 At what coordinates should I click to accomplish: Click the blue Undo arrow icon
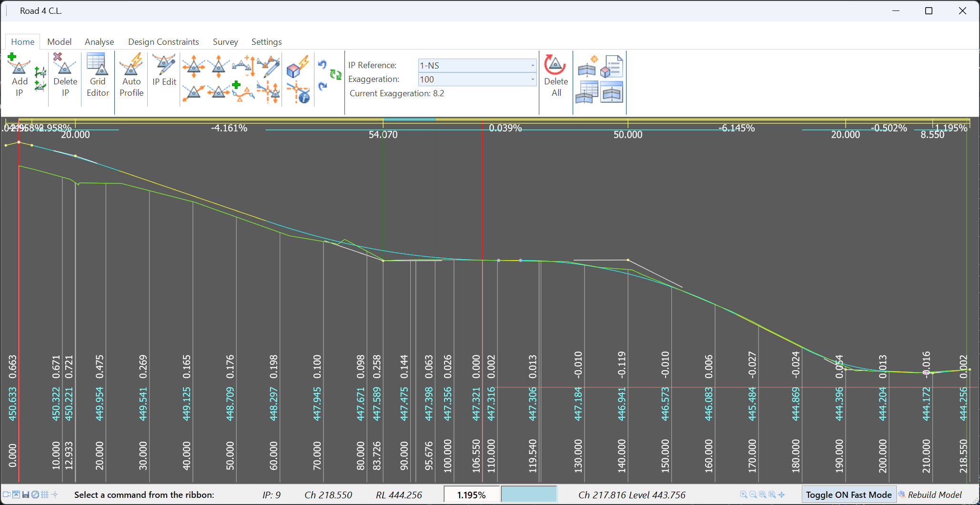[x=323, y=63]
